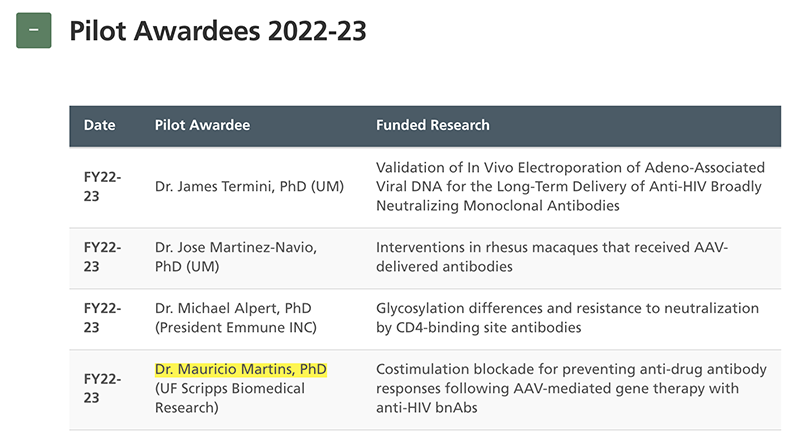Click FY22-23 date in Martins row
800x438 pixels.
tap(102, 388)
